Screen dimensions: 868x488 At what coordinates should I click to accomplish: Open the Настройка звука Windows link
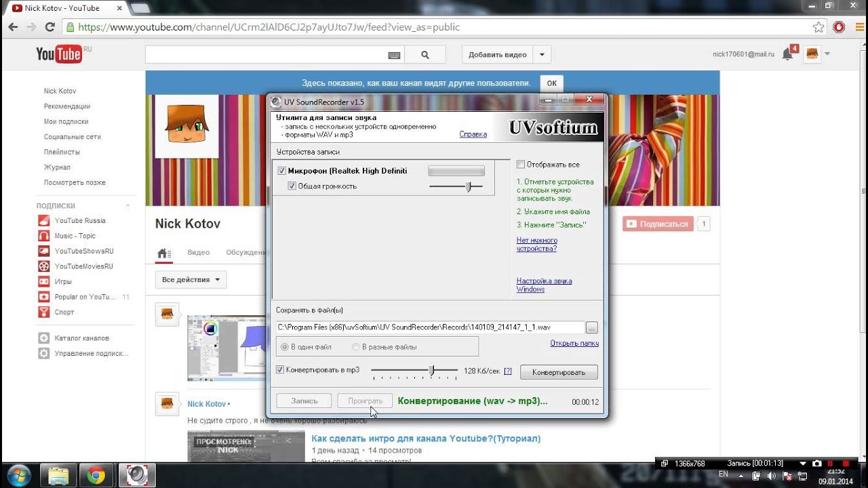point(544,285)
